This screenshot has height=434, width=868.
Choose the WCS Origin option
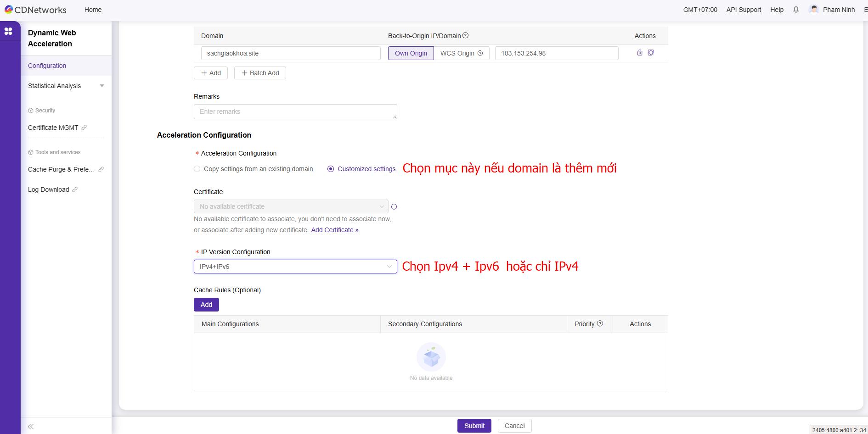(461, 53)
